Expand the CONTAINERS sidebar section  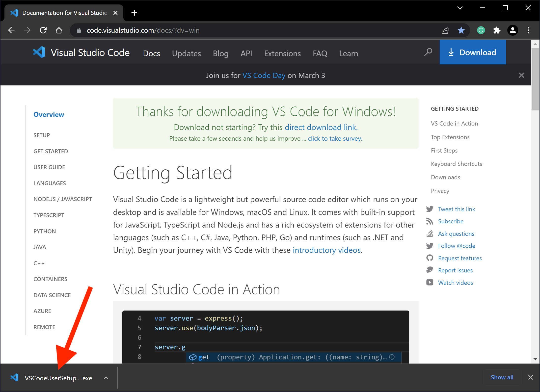point(50,279)
